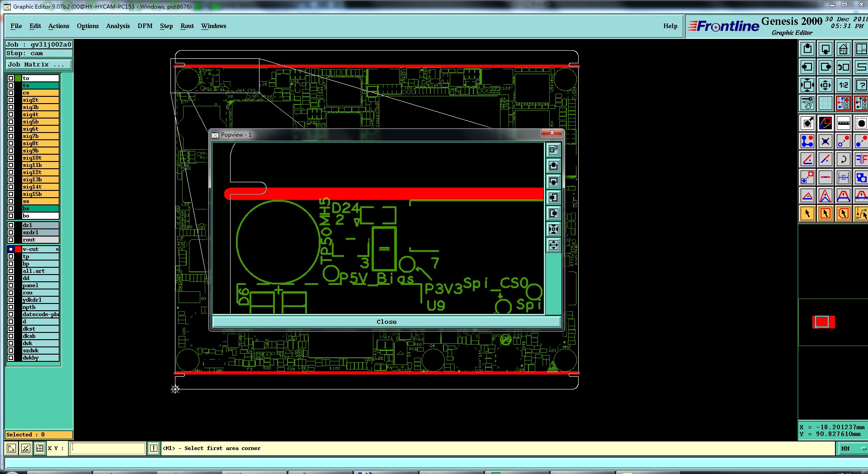868x474 pixels.
Task: Select layer name rout
Action: pyautogui.click(x=41, y=240)
